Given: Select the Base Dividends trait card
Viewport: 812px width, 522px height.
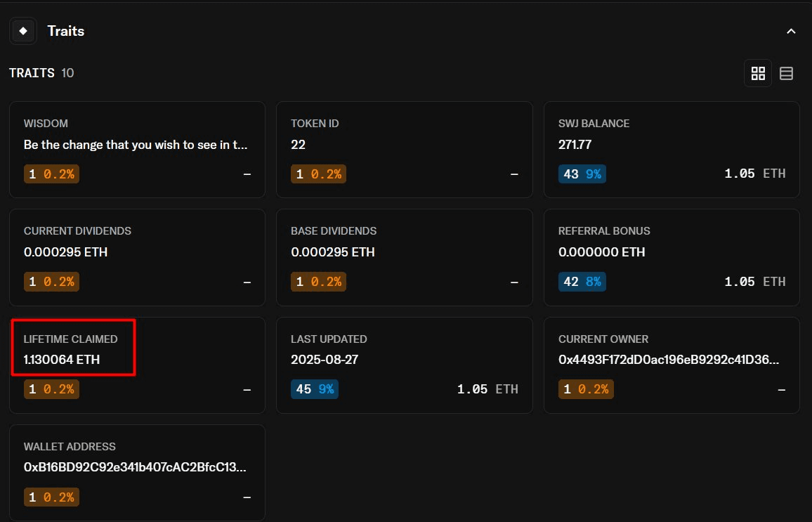Looking at the screenshot, I should (404, 256).
